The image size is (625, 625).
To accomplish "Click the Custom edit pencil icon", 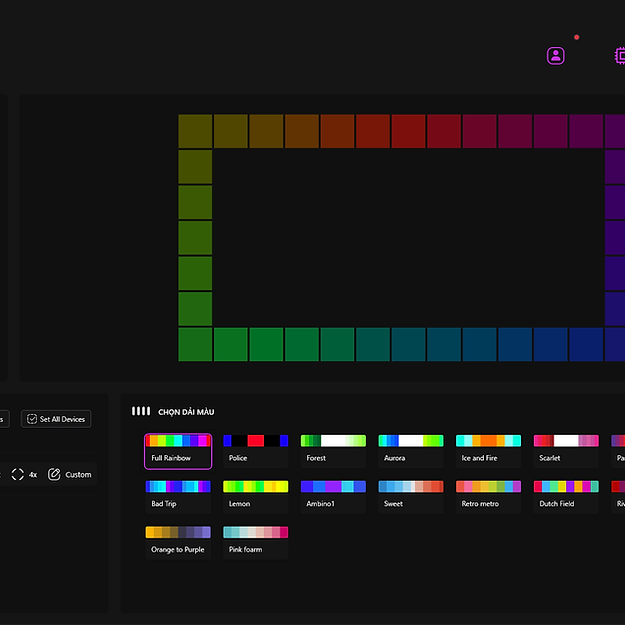I will 55,474.
